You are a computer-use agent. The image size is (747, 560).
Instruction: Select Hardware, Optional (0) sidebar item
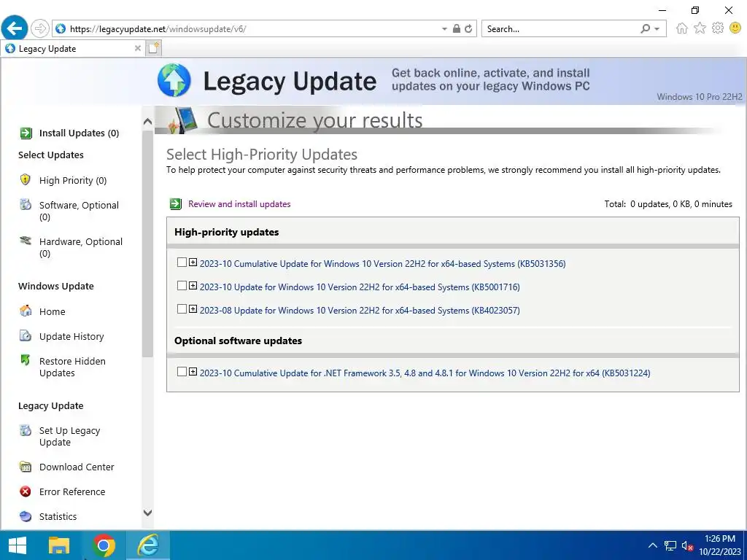click(81, 247)
